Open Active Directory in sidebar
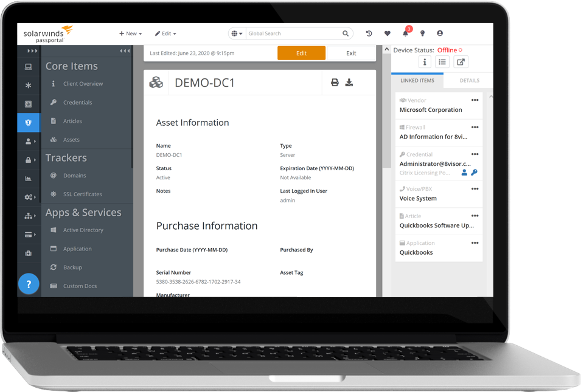581x392 pixels. coord(83,230)
